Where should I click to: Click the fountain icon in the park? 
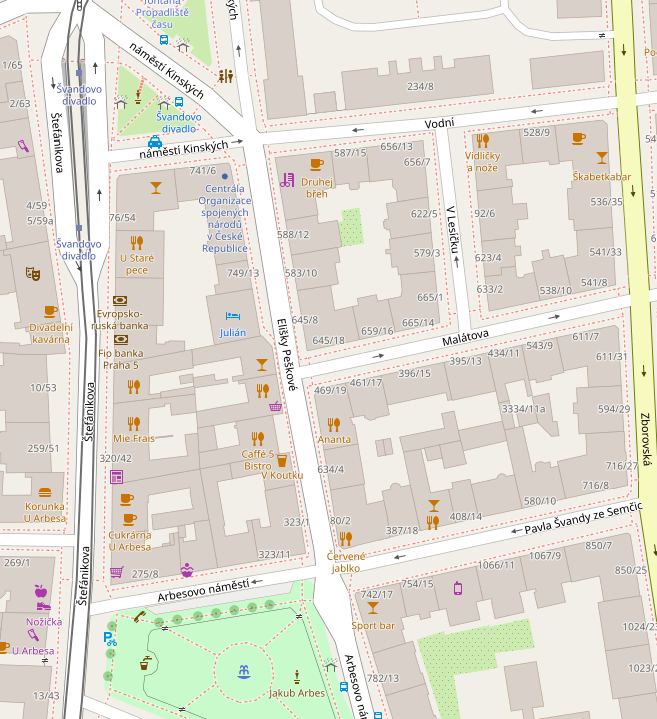click(x=244, y=672)
